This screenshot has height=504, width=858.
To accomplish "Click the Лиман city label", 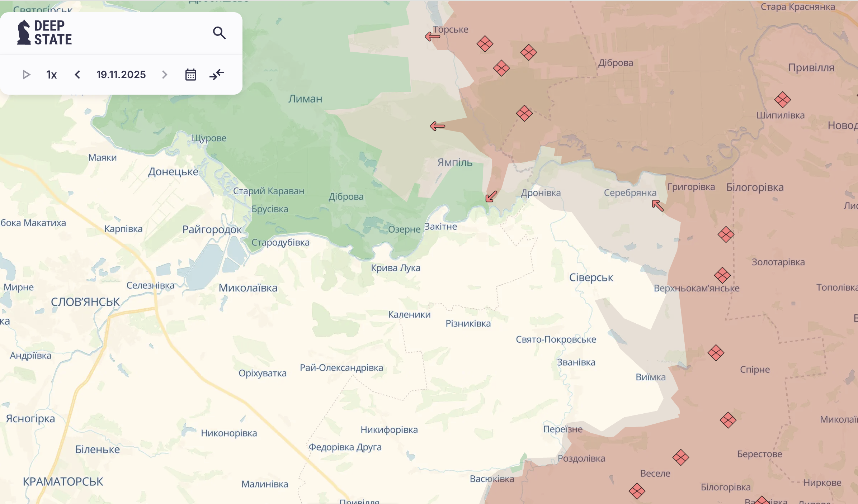I will (x=305, y=99).
